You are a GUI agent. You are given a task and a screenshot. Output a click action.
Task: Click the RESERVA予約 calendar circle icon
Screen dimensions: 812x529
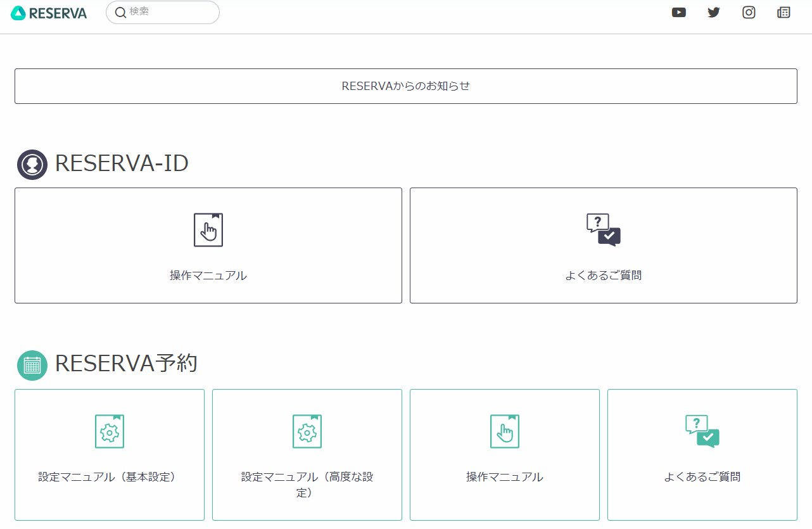coord(32,366)
